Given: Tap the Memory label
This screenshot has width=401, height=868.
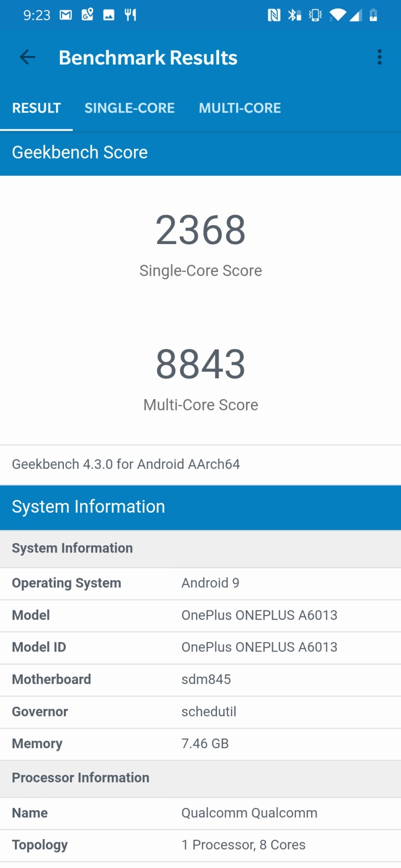Looking at the screenshot, I should pos(37,744).
